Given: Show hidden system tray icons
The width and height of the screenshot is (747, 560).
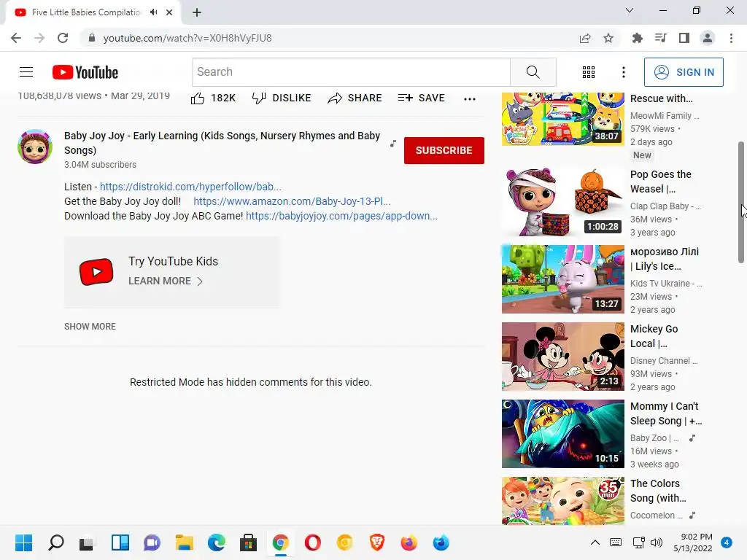Looking at the screenshot, I should pyautogui.click(x=595, y=542).
